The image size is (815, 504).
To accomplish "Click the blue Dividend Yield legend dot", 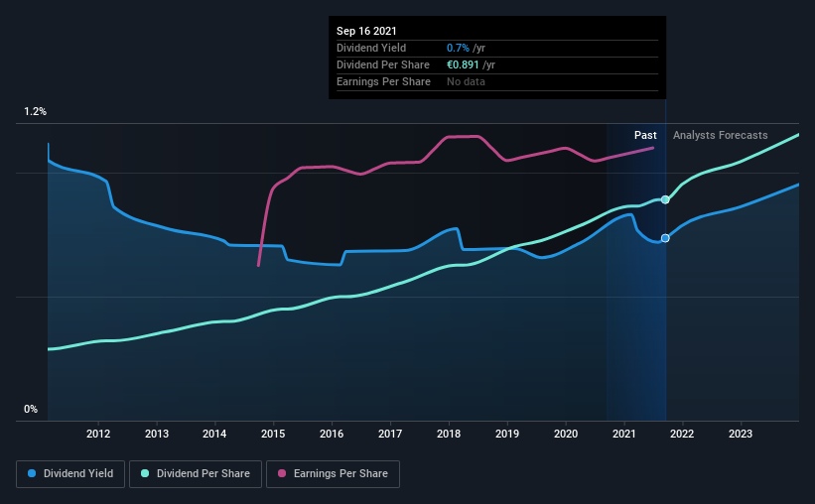I will (32, 473).
